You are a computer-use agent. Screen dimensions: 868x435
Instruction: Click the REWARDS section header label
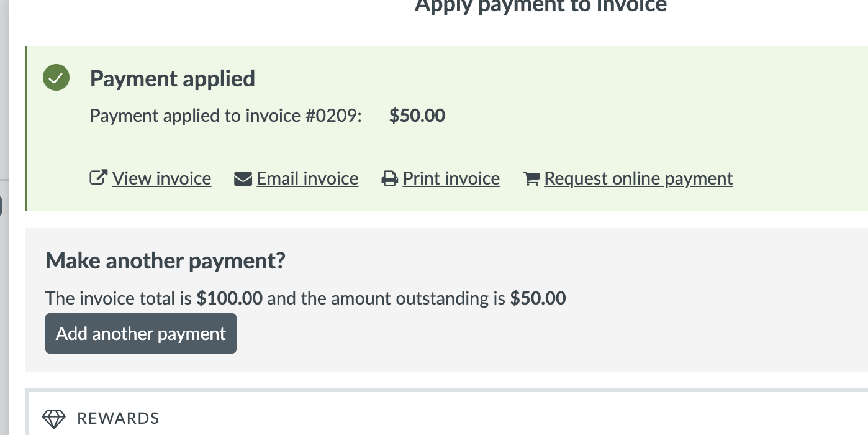(118, 419)
